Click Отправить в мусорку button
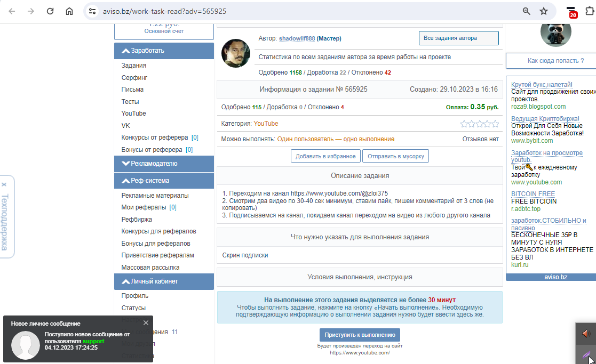The image size is (596, 364). [x=396, y=156]
